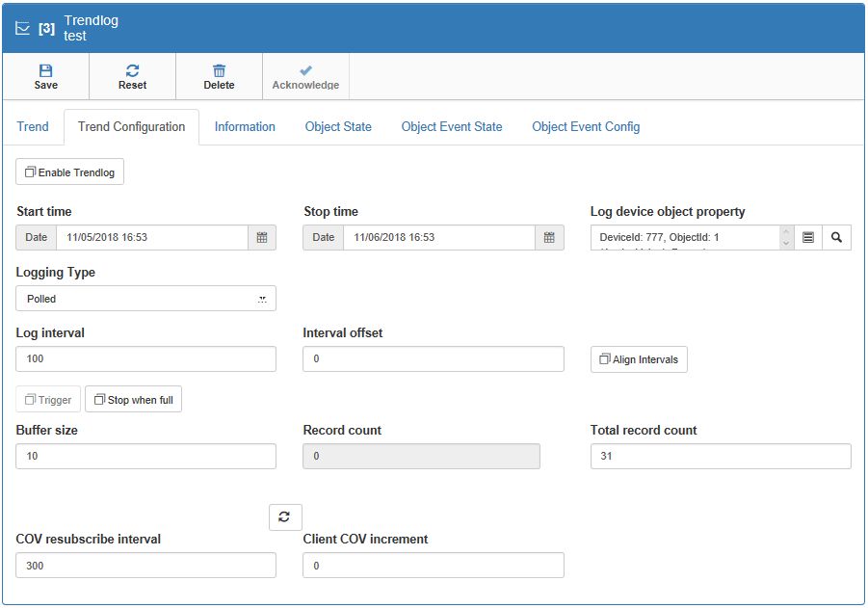Image resolution: width=868 pixels, height=608 pixels.
Task: Click the refresh icon below Buffer size
Action: 284,516
